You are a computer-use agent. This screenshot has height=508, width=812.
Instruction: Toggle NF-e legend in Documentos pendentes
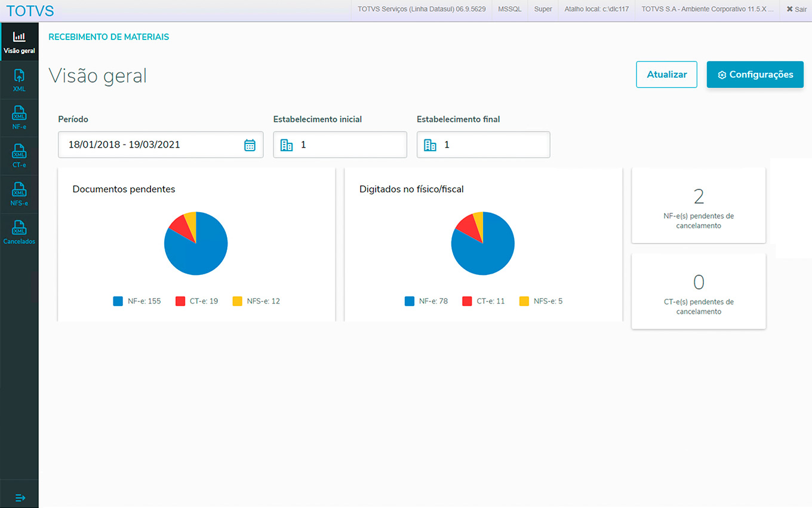pos(137,301)
